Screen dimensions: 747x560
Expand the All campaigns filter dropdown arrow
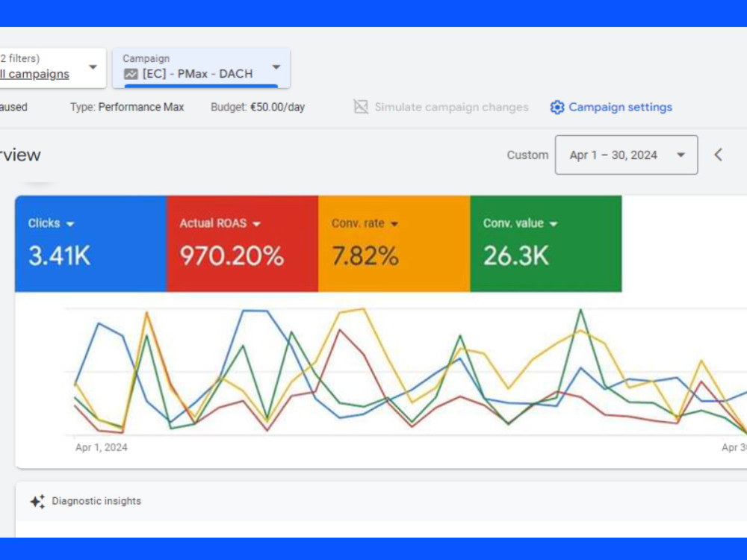click(93, 67)
